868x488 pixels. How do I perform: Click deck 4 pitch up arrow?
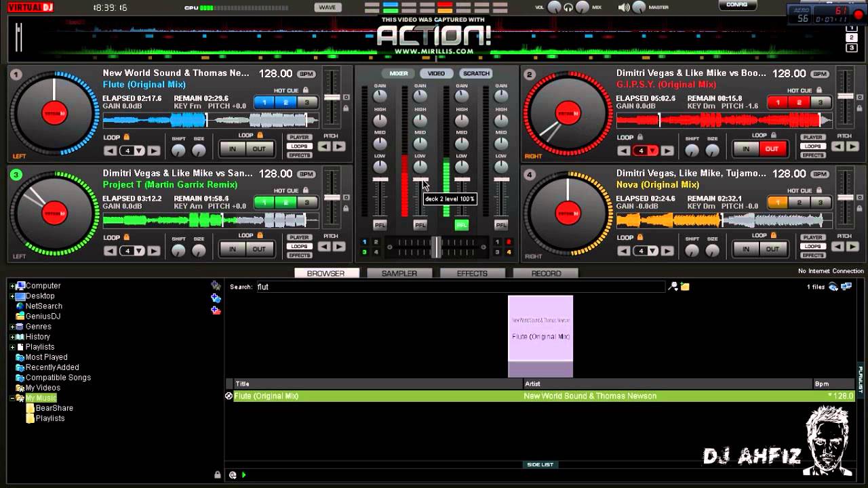pos(852,247)
